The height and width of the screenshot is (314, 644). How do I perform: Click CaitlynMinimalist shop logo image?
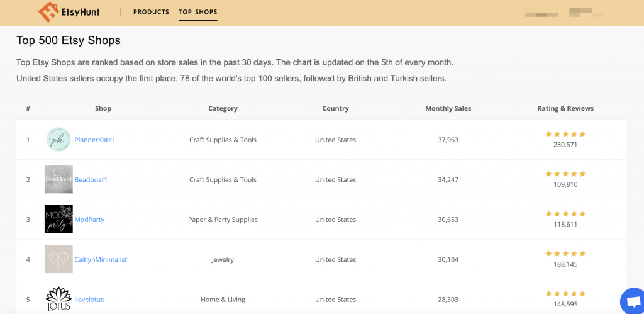click(x=58, y=259)
